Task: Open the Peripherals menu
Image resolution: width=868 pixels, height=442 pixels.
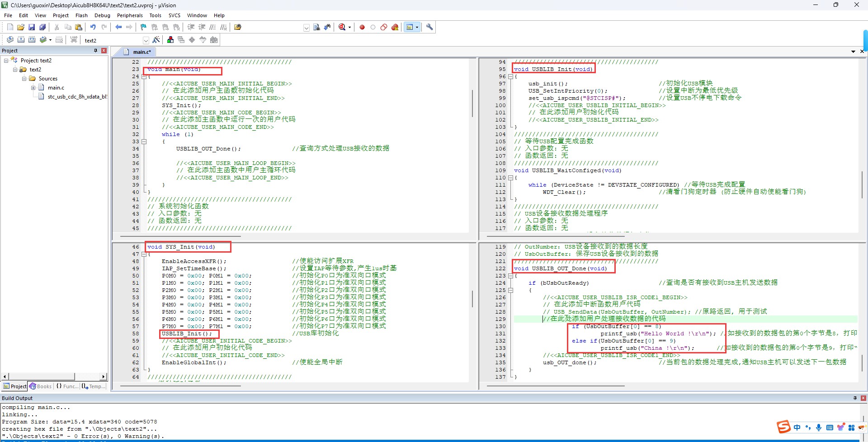Action: click(x=130, y=15)
